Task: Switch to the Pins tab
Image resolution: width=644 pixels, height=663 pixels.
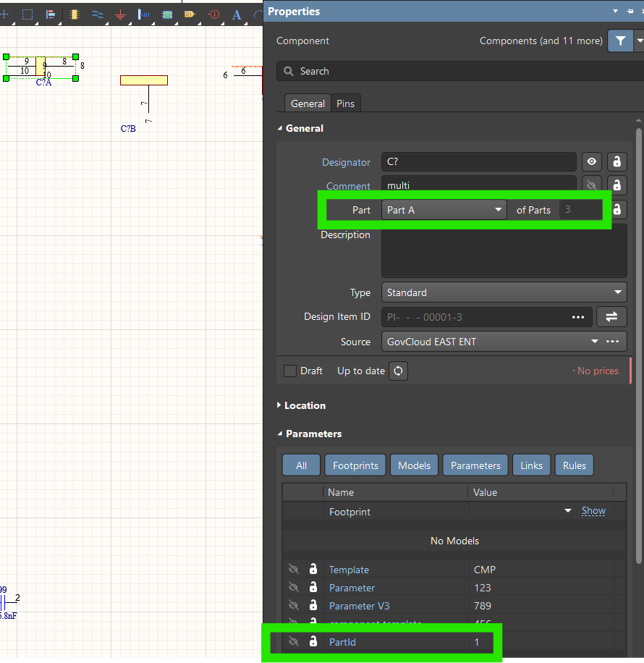Action: pyautogui.click(x=345, y=104)
